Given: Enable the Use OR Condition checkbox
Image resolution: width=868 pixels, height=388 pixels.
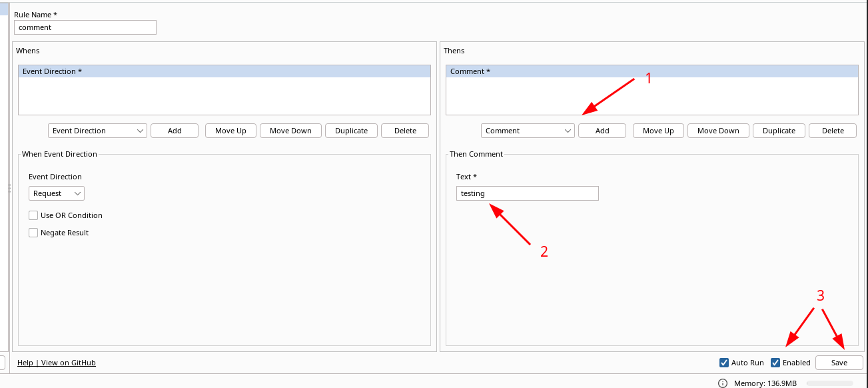Looking at the screenshot, I should coord(33,215).
